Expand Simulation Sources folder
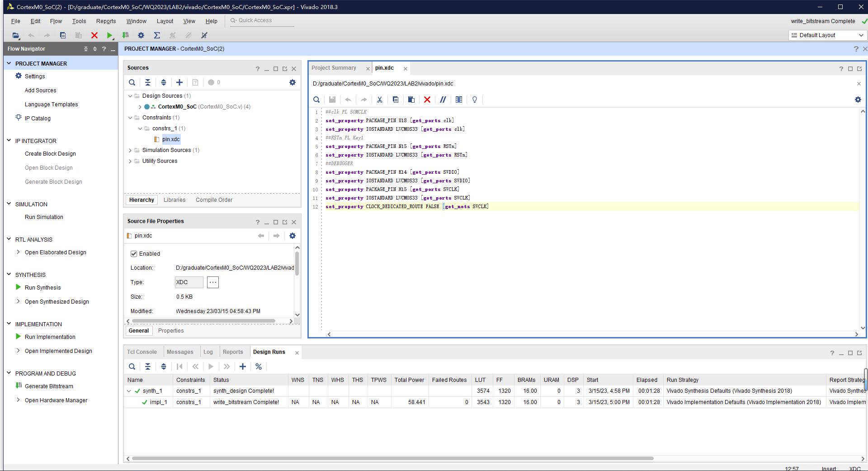Image resolution: width=868 pixels, height=471 pixels. point(130,150)
